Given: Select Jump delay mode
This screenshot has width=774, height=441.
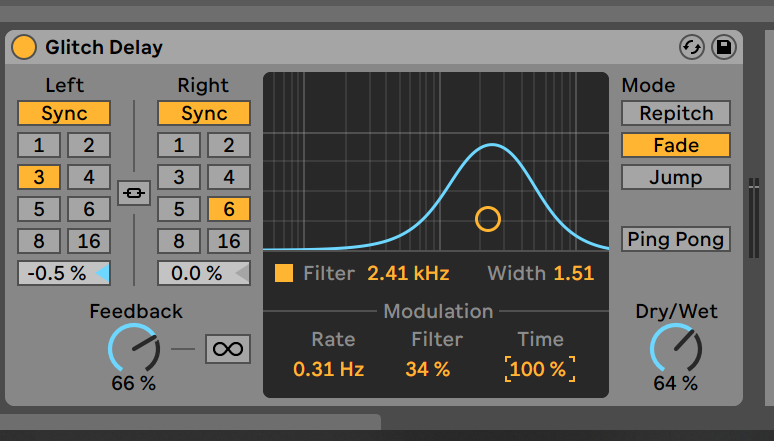Looking at the screenshot, I should click(675, 177).
